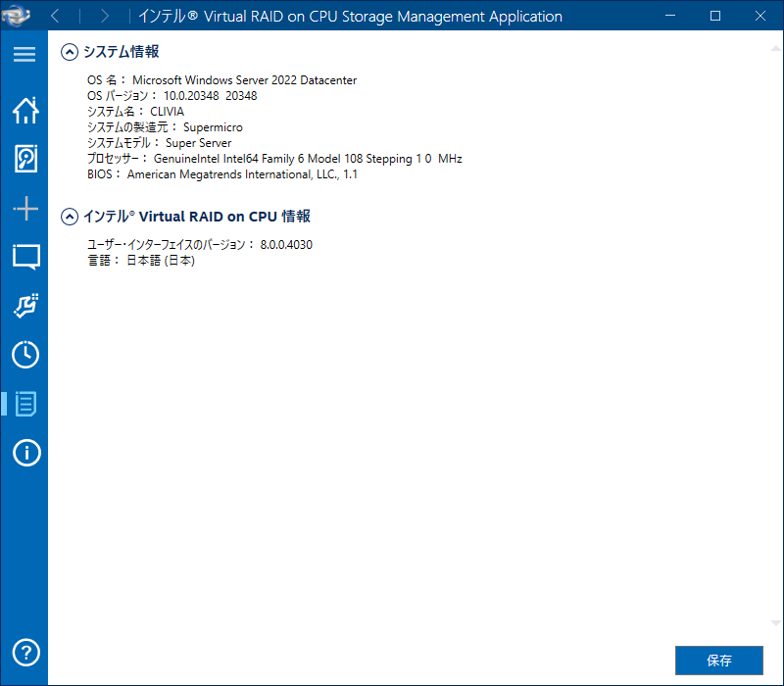Viewport: 784px width, 686px height.
Task: Collapse the システム情報 section
Action: [x=70, y=52]
